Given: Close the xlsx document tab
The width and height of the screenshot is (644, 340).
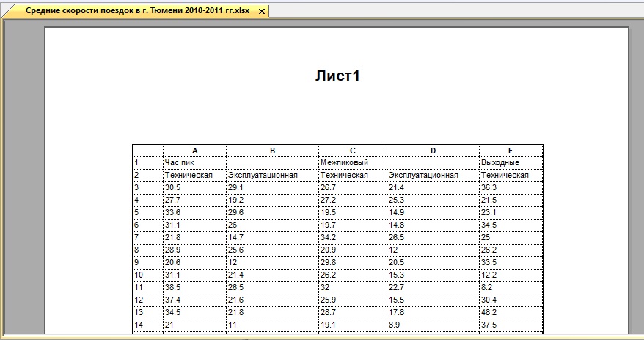Looking at the screenshot, I should click(262, 12).
